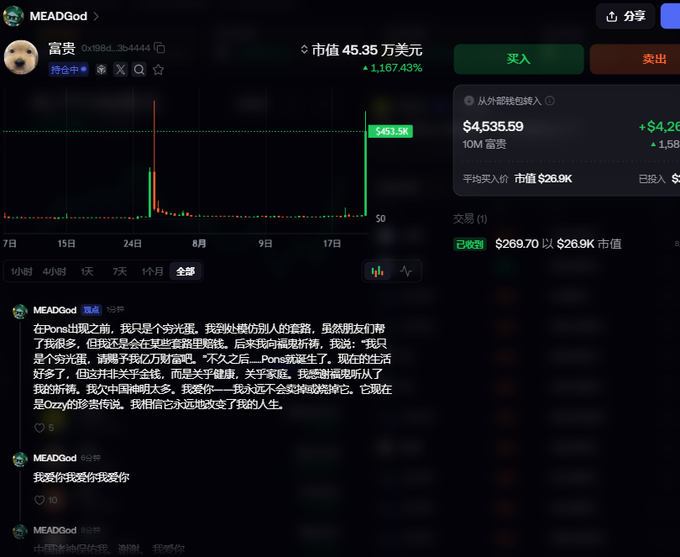Click the 富贵 token name
680x557 pixels.
(62, 48)
